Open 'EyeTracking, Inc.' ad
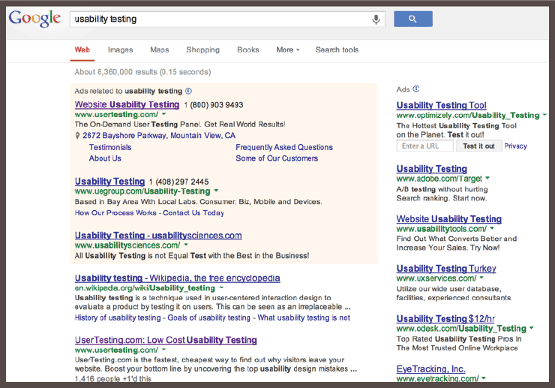 coord(431,369)
